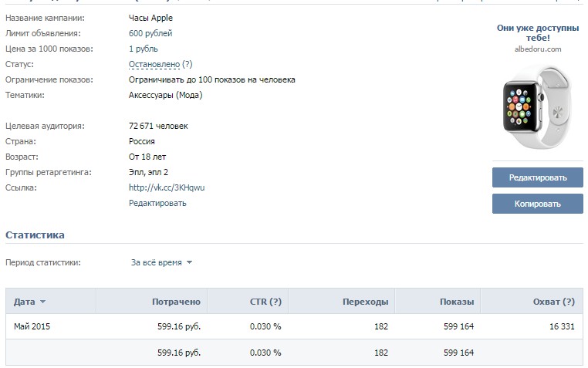
Task: Select the Май 2015 table row
Action: [x=32, y=326]
